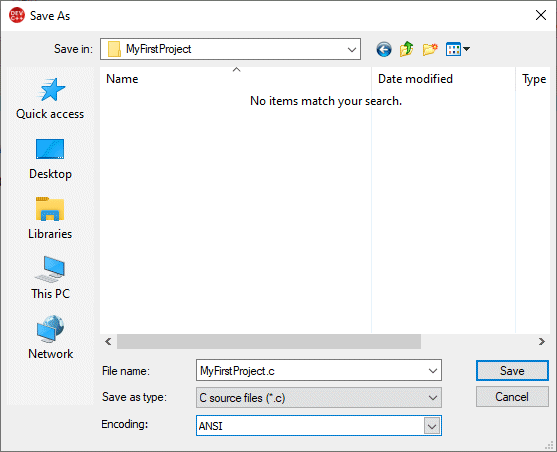The width and height of the screenshot is (557, 452).
Task: Open the Save as type dropdown
Action: coord(433,397)
